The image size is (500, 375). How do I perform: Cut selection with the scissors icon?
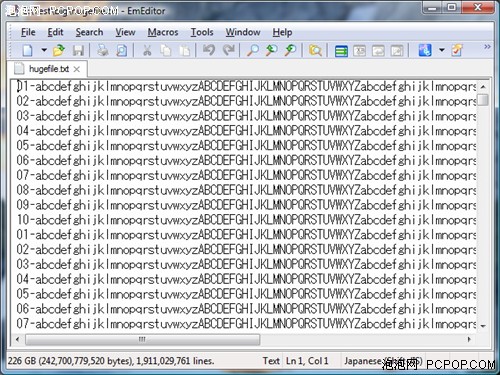(x=147, y=51)
